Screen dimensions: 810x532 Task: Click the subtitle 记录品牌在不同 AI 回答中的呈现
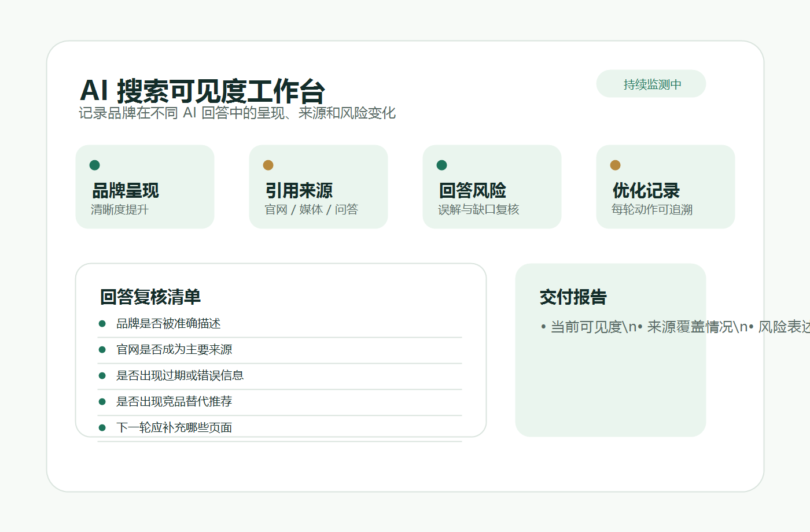point(237,113)
